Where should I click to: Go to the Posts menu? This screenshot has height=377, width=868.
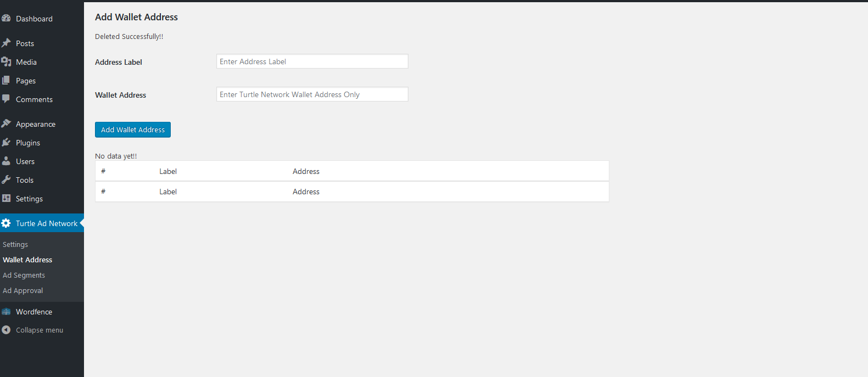point(25,43)
